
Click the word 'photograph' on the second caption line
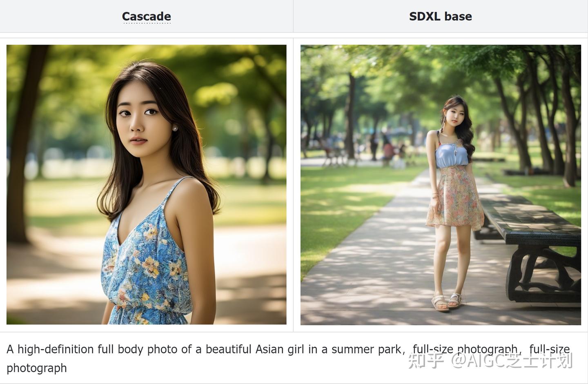(x=37, y=368)
